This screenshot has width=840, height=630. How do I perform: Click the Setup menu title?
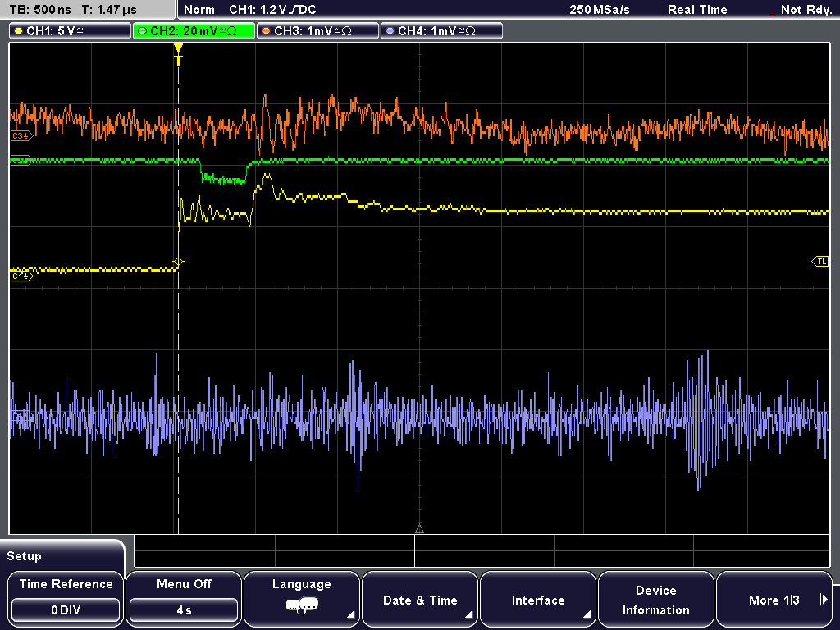click(24, 556)
